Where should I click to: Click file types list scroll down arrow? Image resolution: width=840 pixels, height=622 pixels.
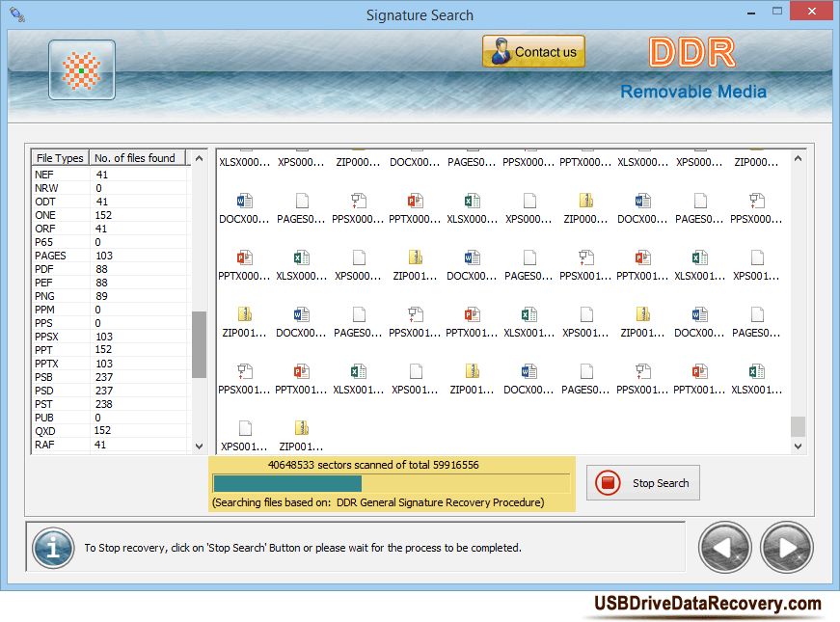(199, 446)
